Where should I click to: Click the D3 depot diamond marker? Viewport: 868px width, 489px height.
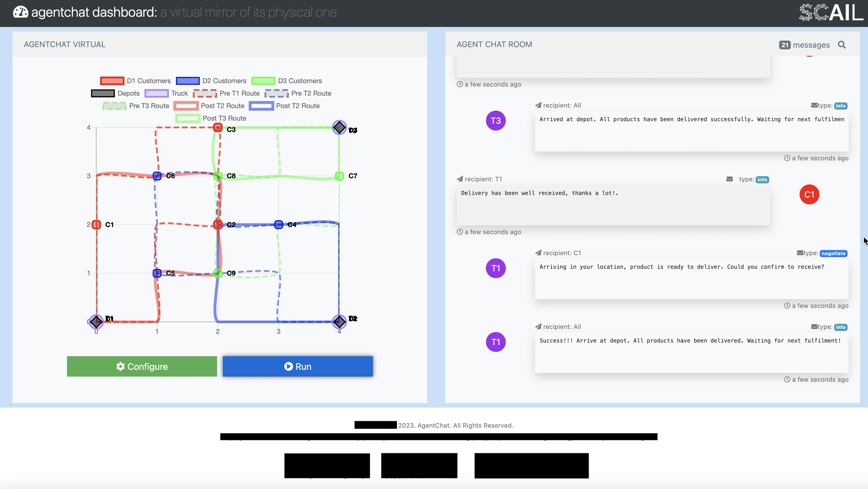[x=339, y=127]
